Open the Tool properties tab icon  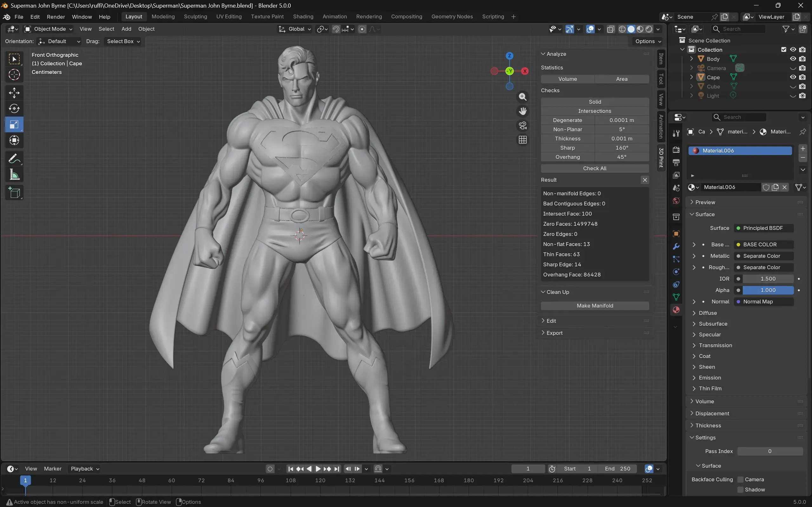click(x=676, y=133)
